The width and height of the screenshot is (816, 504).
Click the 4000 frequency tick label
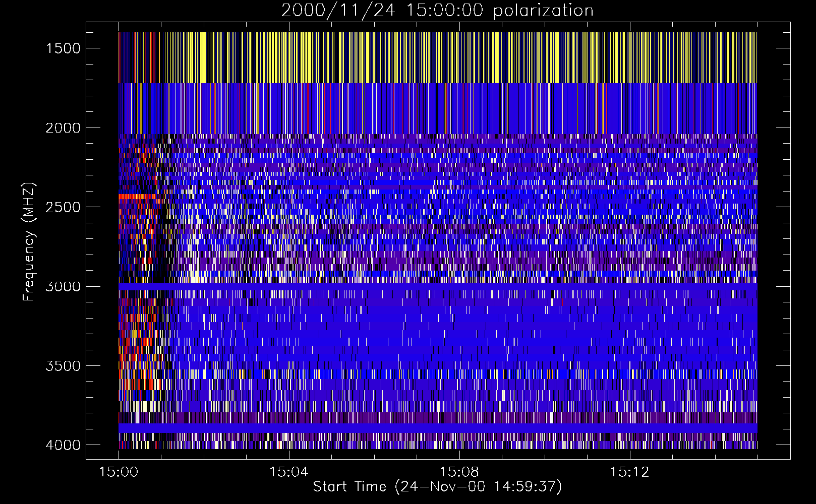pos(63,445)
